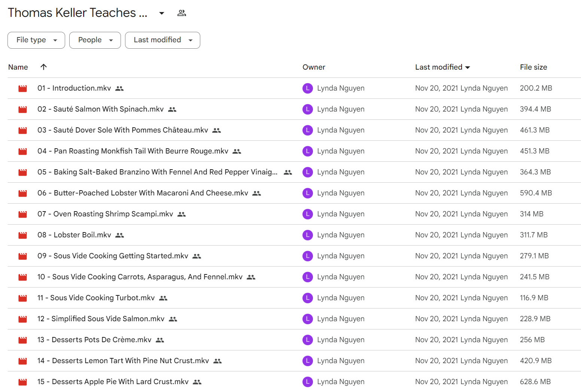This screenshot has width=581, height=392.
Task: Reverse sort direction with Name arrow
Action: click(43, 67)
